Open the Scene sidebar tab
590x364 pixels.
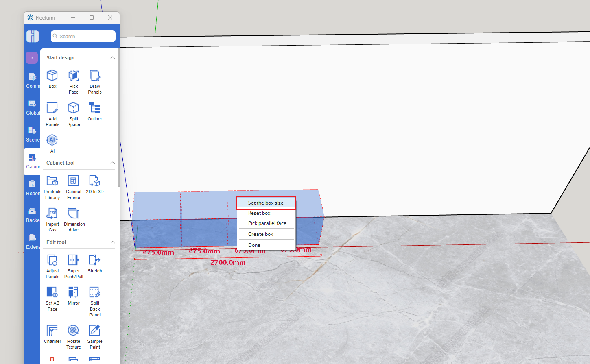coord(32,134)
